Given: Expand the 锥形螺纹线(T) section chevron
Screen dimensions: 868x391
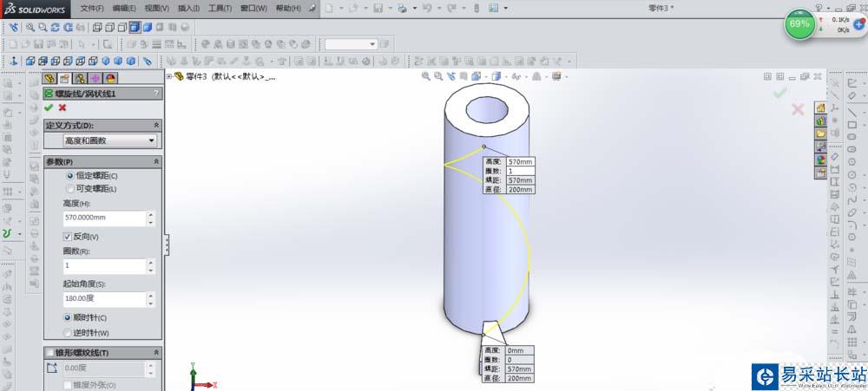Looking at the screenshot, I should 156,352.
